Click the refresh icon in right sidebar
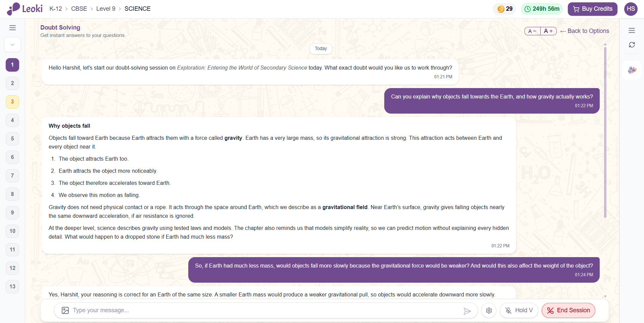The width and height of the screenshot is (644, 323). tap(632, 45)
